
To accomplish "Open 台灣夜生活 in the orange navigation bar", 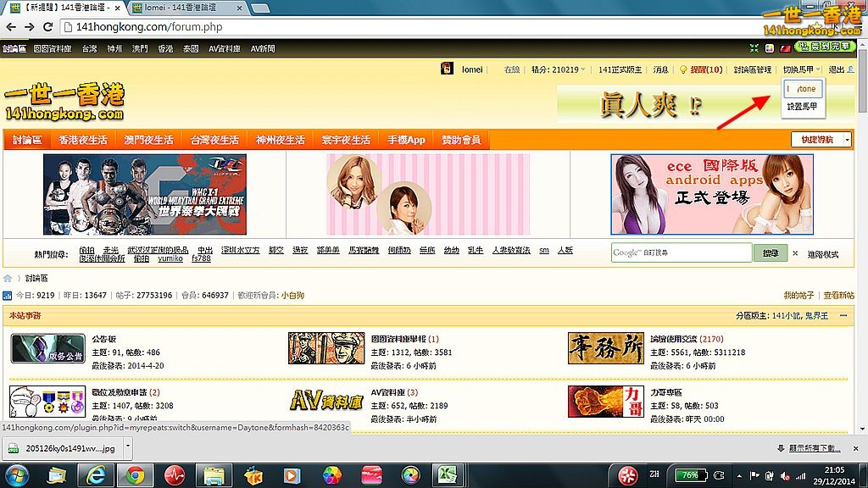I will click(x=214, y=140).
